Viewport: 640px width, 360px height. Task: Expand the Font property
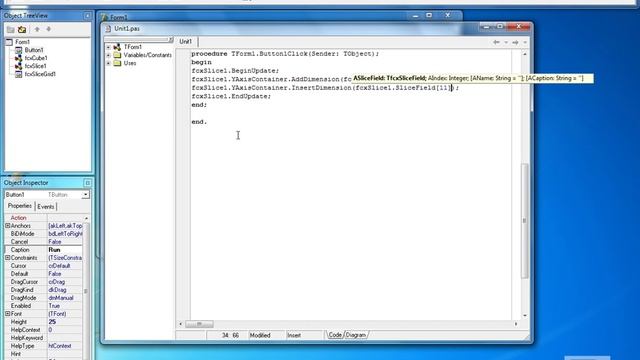(7, 314)
